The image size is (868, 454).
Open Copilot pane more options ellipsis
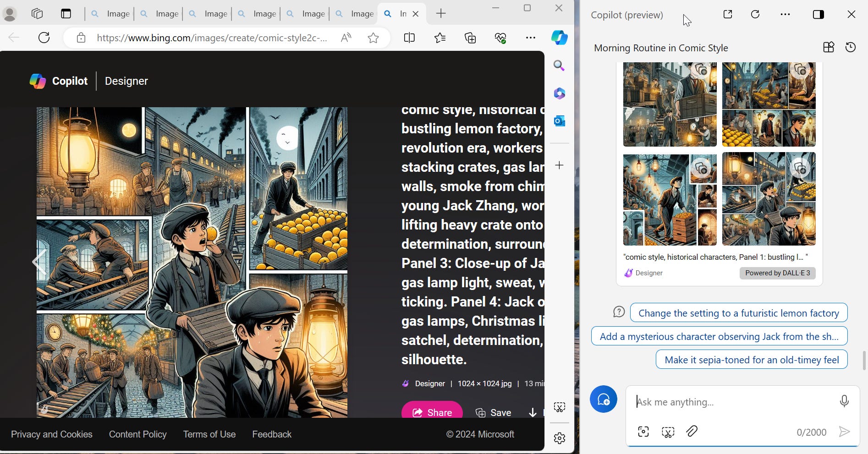pos(785,14)
